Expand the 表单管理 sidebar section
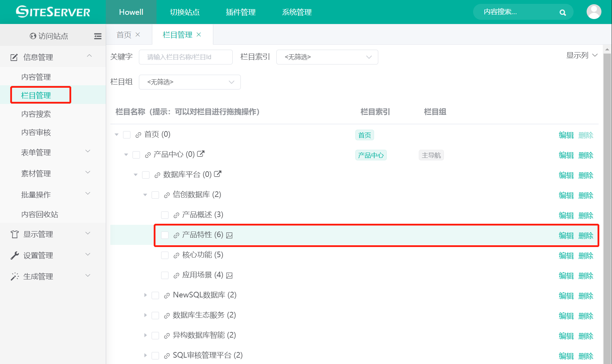The image size is (612, 364). point(53,152)
